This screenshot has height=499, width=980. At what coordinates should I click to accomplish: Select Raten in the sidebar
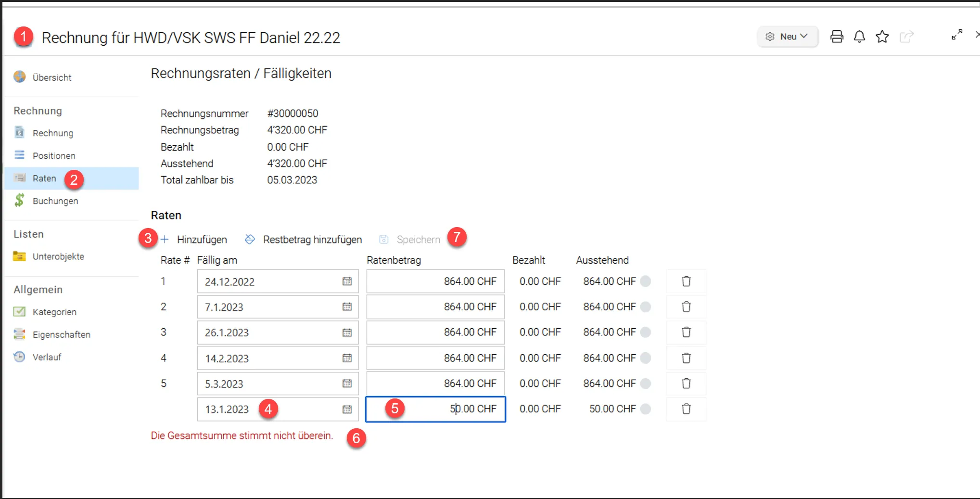click(71, 179)
